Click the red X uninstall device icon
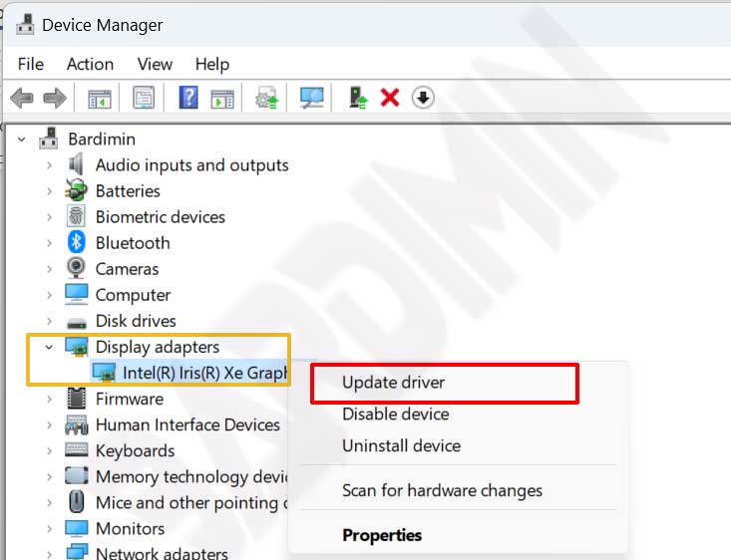The image size is (731, 560). coord(390,98)
